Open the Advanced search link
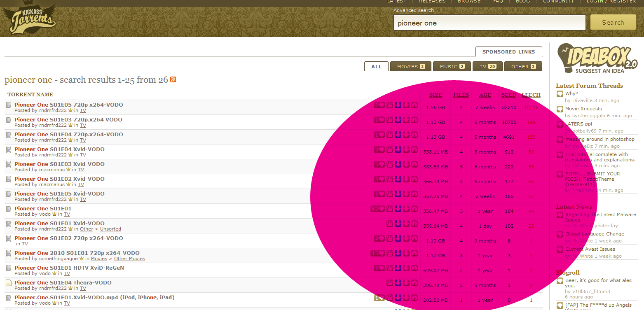Image resolution: width=644 pixels, height=310 pixels. [x=413, y=10]
